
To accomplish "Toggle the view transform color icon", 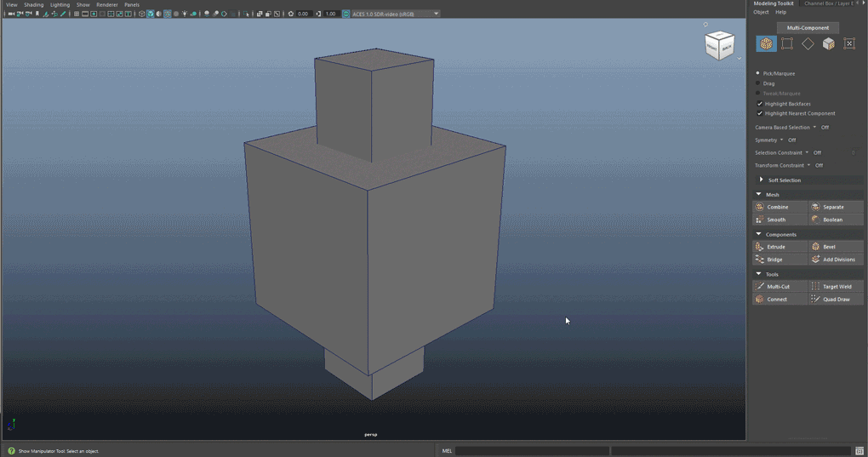I will (x=345, y=14).
